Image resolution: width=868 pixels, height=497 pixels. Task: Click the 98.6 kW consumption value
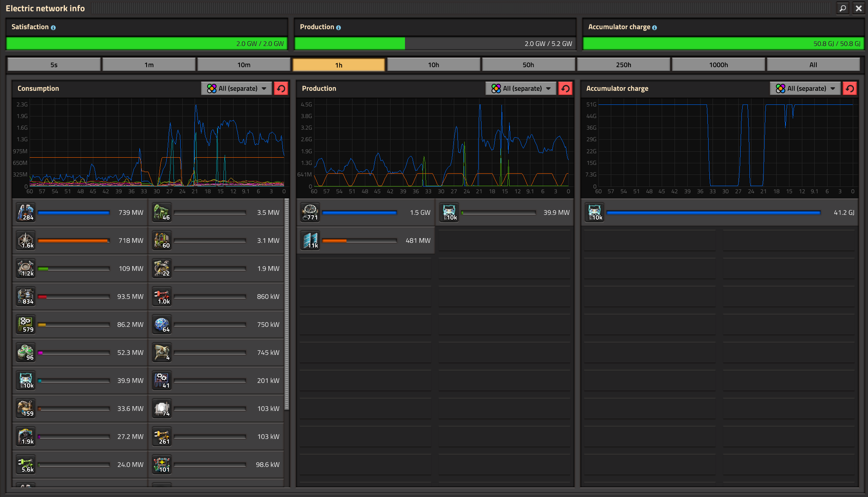coord(268,465)
